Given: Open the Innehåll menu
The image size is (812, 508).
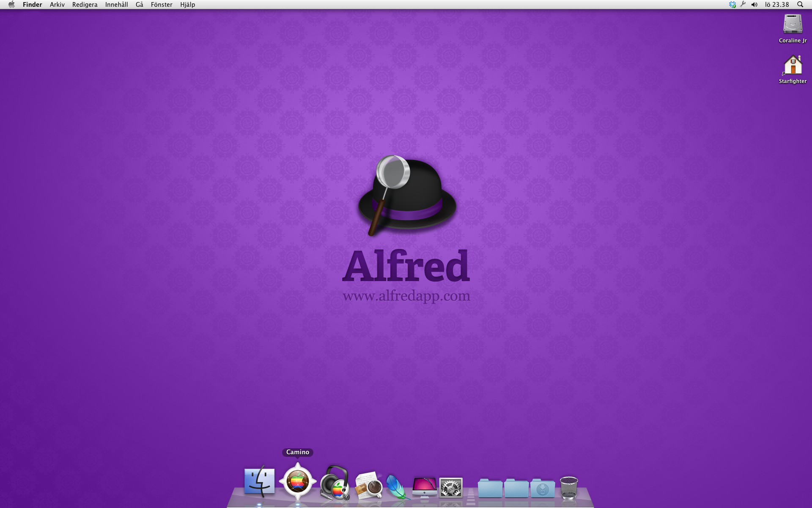Looking at the screenshot, I should tap(116, 5).
